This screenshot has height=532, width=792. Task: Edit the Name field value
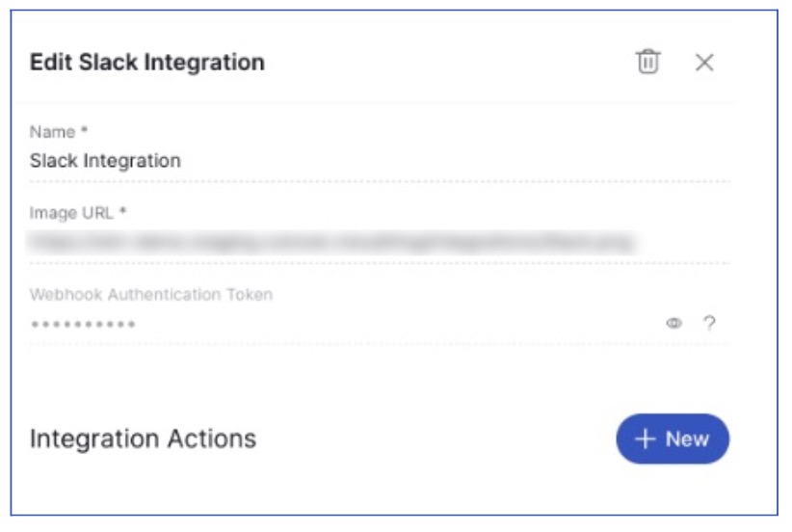380,161
